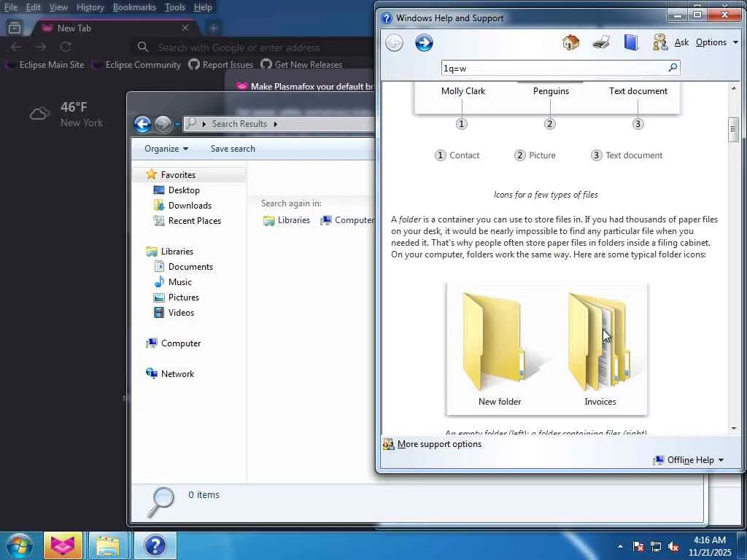Click More support options link
747x560 pixels.
439,444
